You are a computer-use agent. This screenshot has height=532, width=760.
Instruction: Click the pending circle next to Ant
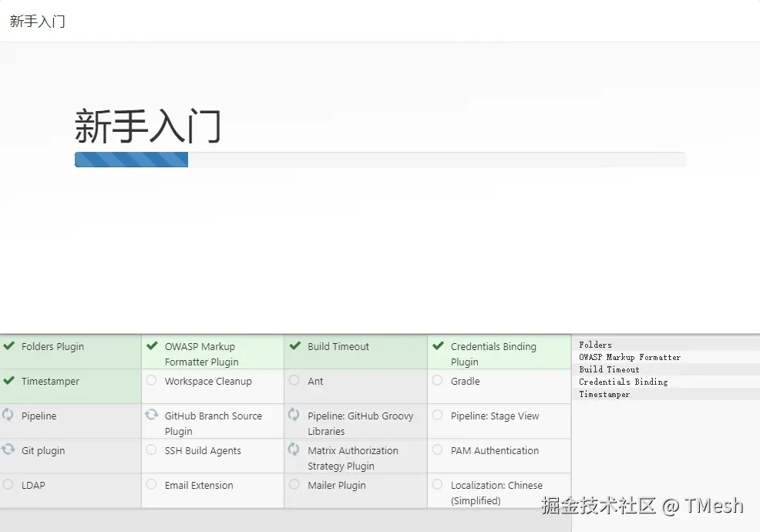[294, 381]
